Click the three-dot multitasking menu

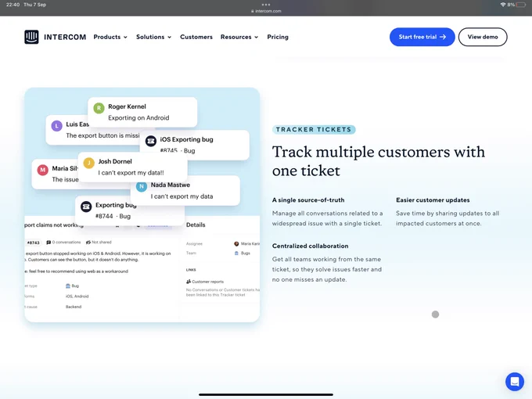click(x=266, y=5)
